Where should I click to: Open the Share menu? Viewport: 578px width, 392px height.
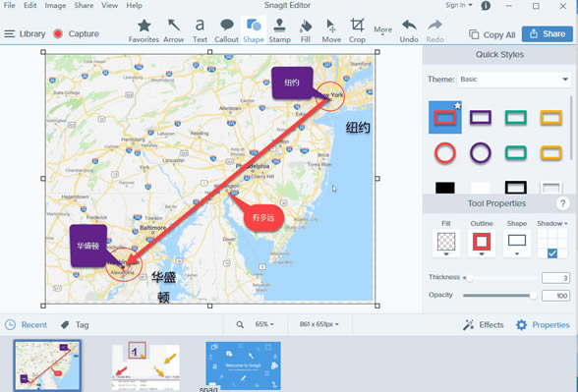click(x=84, y=5)
